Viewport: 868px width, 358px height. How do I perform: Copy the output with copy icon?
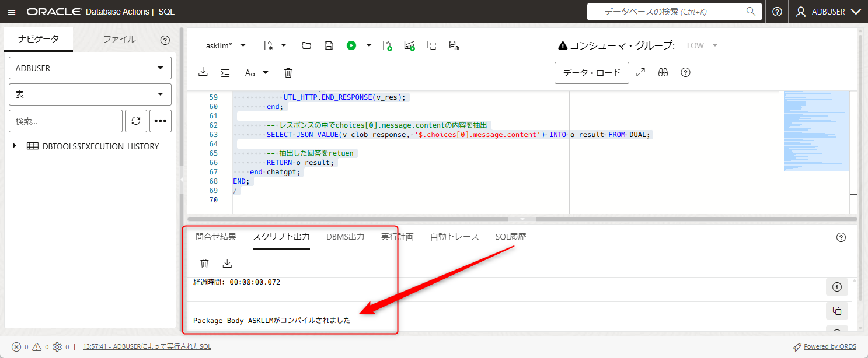(837, 311)
